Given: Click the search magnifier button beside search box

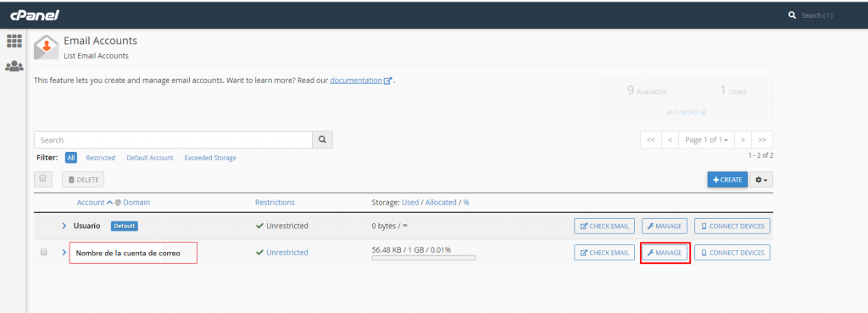Looking at the screenshot, I should click(x=323, y=140).
